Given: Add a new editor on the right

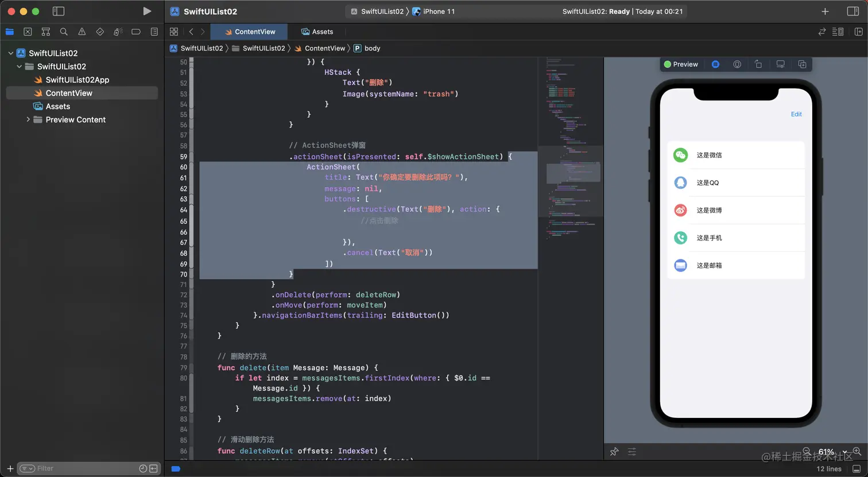Looking at the screenshot, I should [x=859, y=32].
